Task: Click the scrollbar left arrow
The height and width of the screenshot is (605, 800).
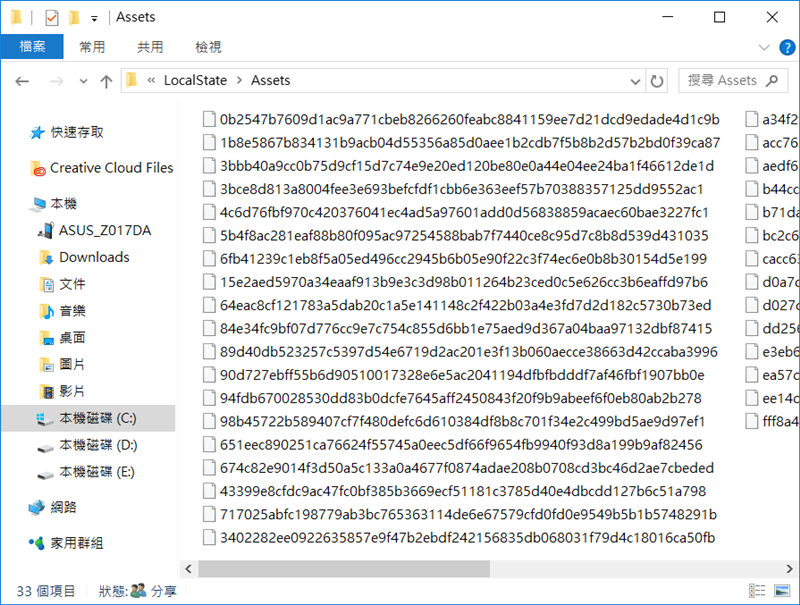Action: (x=189, y=569)
